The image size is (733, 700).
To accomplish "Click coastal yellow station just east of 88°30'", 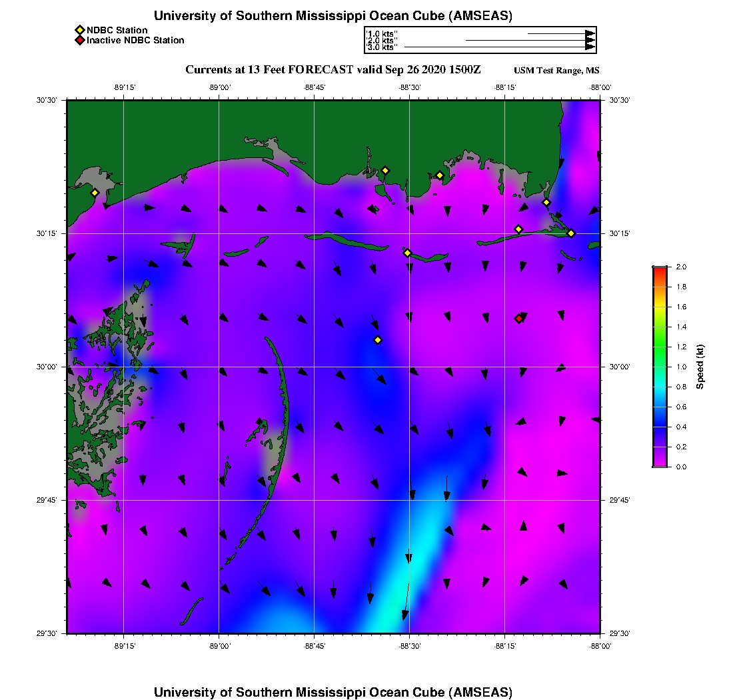I will coord(440,175).
